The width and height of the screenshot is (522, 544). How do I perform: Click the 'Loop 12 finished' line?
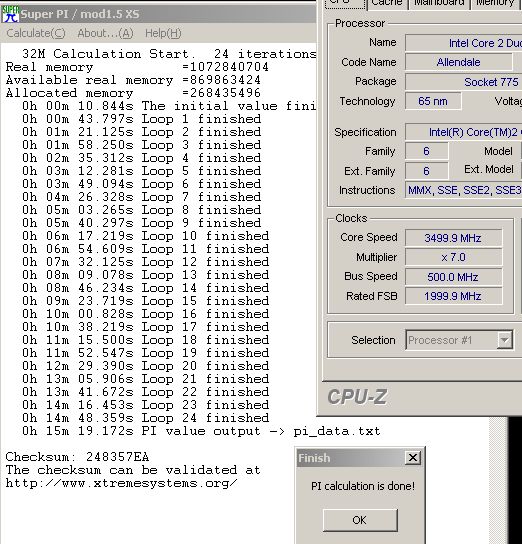pos(146,262)
